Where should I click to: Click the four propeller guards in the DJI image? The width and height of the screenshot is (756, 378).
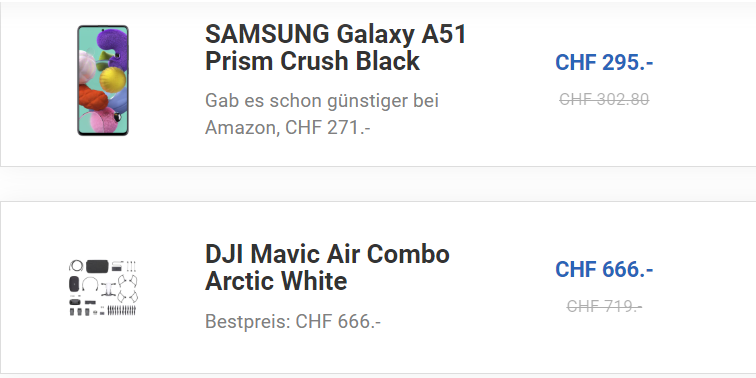pos(128,289)
